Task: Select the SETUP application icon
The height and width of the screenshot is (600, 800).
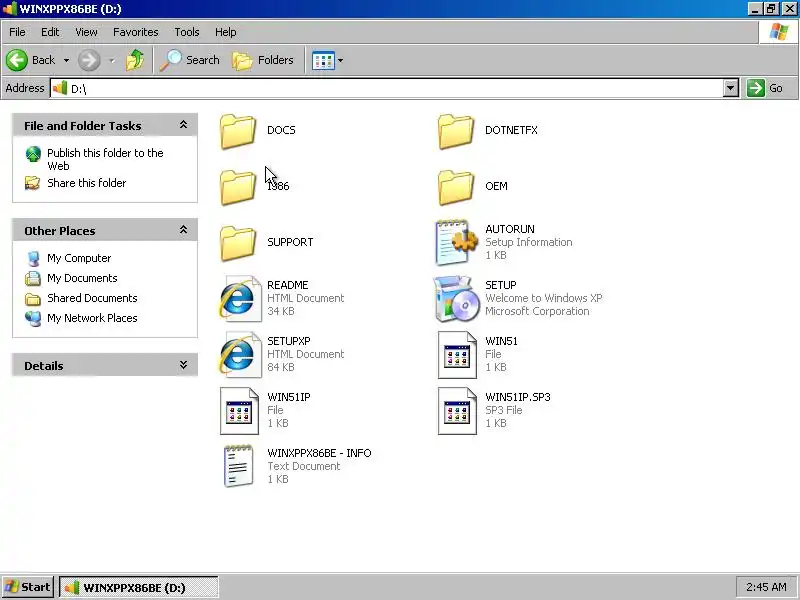Action: point(457,299)
